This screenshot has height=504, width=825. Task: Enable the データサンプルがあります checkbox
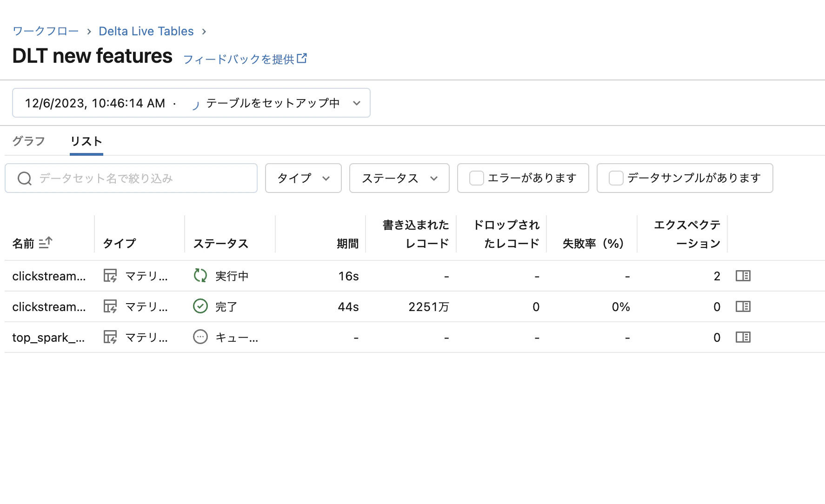coord(615,177)
